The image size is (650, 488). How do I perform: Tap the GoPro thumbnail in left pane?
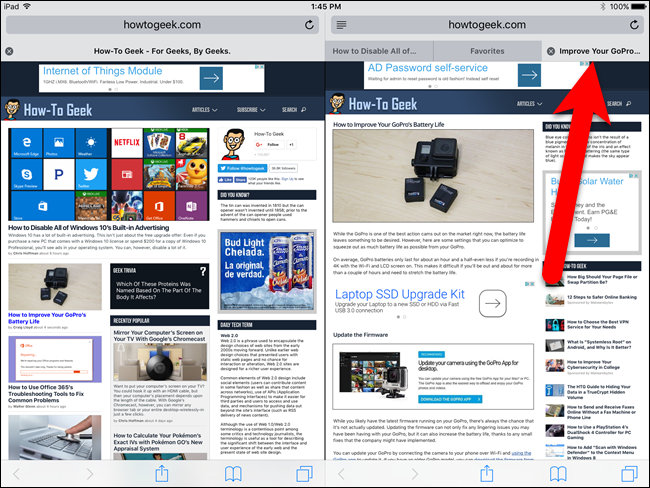pyautogui.click(x=55, y=286)
